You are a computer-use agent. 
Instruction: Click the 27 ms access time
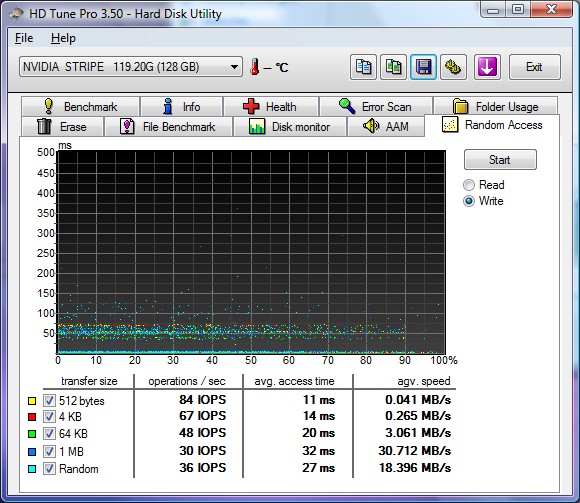pos(318,468)
